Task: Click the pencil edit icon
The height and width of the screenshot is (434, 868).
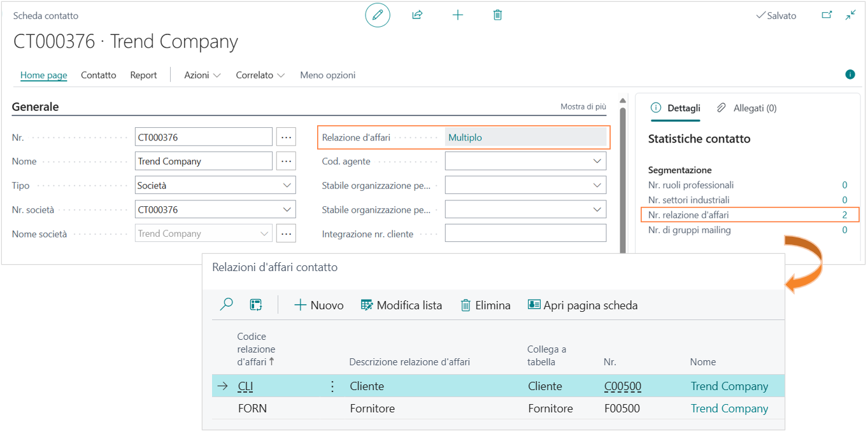Action: tap(378, 15)
